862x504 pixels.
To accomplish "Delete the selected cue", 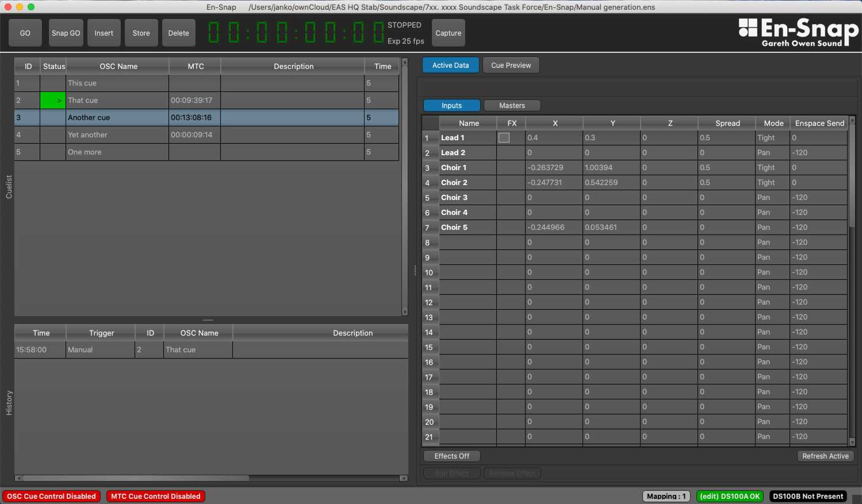I will click(x=178, y=33).
